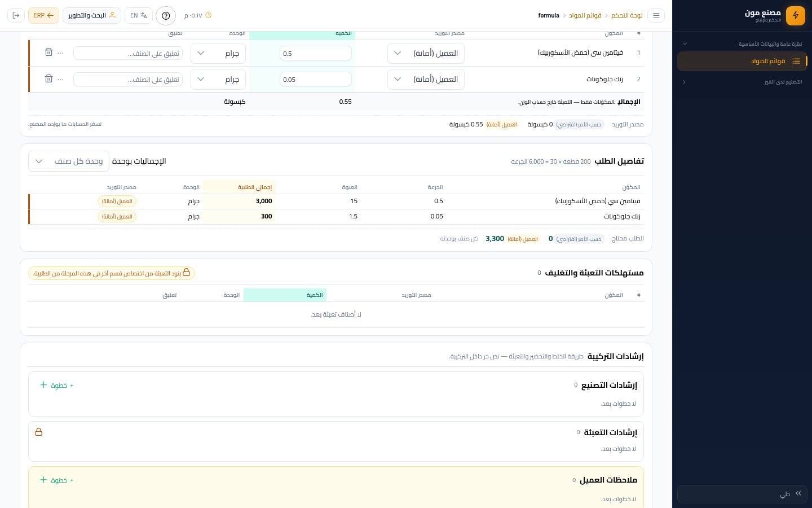Delete the Zinc gluconate row with trash icon

click(x=48, y=78)
